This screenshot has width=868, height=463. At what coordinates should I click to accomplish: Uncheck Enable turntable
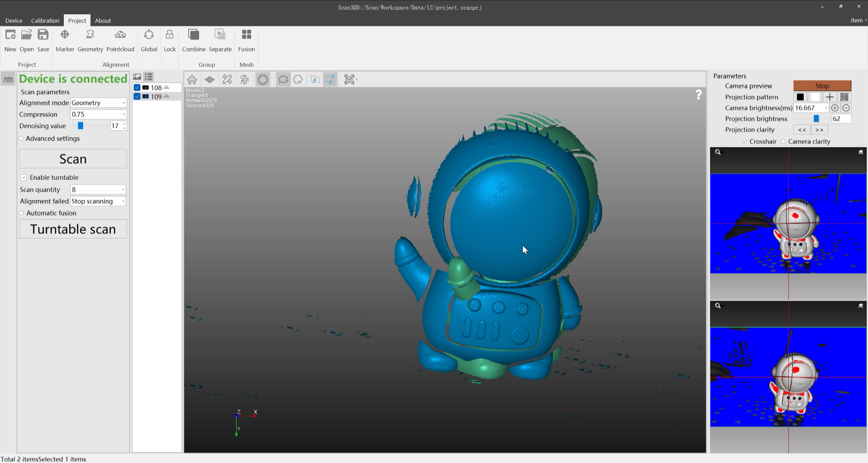pyautogui.click(x=24, y=178)
